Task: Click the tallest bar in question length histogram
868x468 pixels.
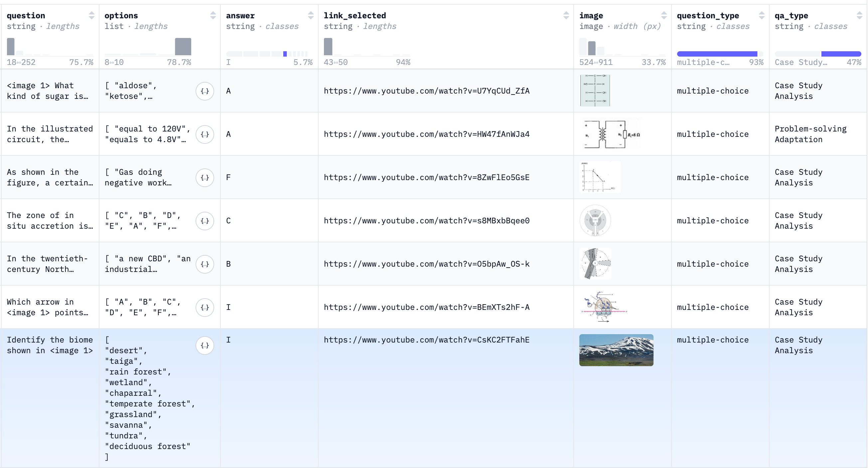Action: coord(10,46)
